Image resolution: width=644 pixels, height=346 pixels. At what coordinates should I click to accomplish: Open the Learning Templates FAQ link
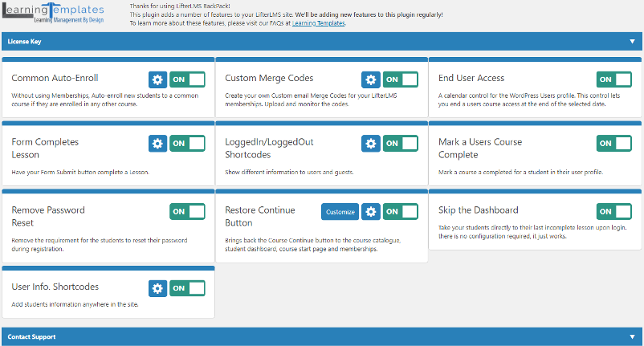[x=318, y=23]
